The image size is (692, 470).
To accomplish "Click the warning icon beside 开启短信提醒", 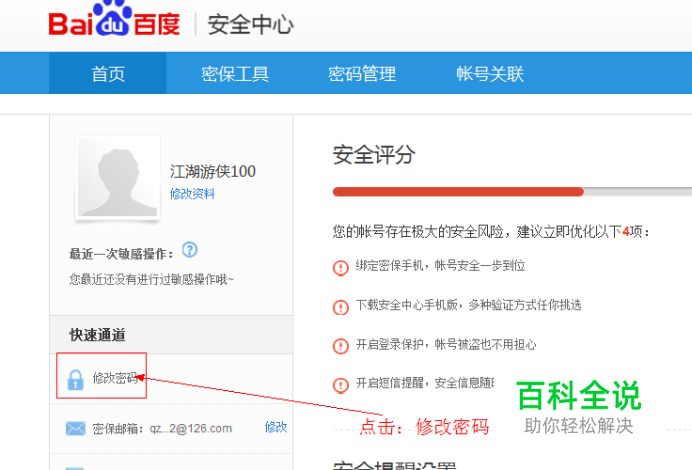I will pos(341,385).
